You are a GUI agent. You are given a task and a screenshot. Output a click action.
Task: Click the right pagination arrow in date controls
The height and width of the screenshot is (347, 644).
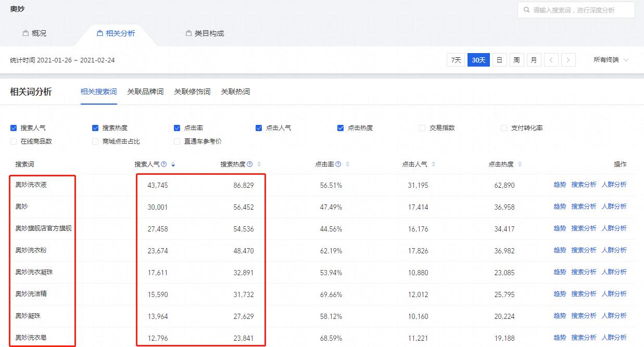point(568,60)
